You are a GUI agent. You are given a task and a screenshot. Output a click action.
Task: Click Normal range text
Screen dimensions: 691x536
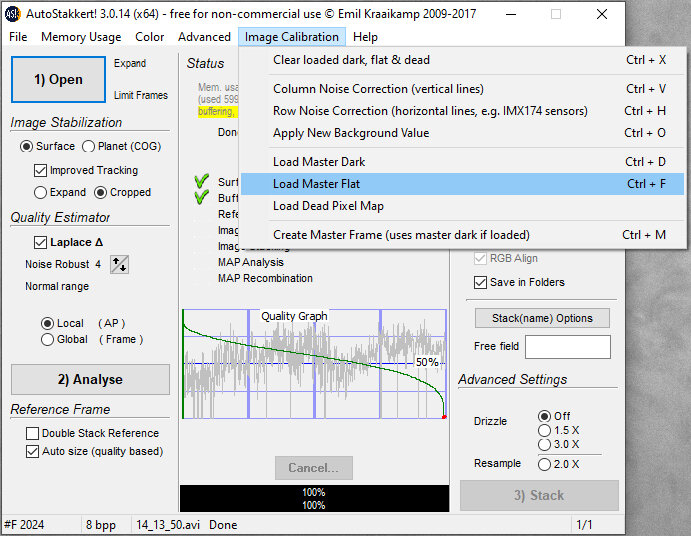57,287
